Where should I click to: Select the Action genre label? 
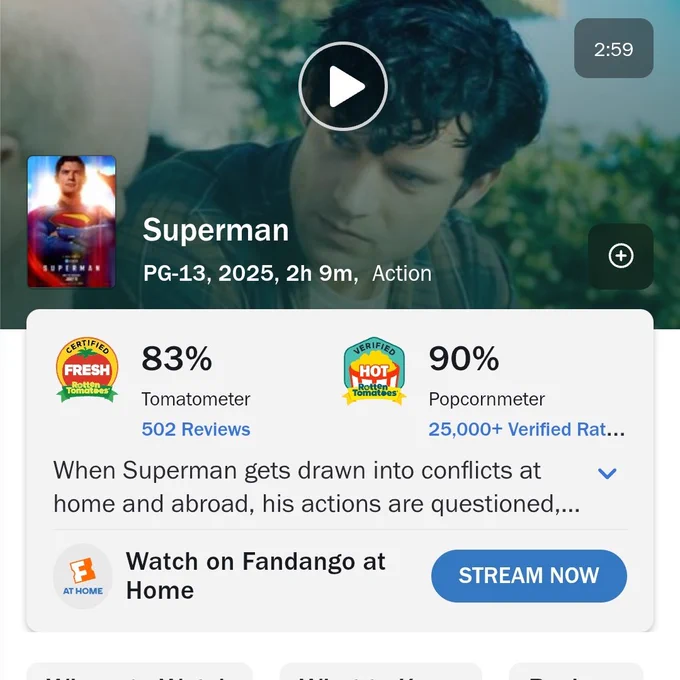coord(402,274)
